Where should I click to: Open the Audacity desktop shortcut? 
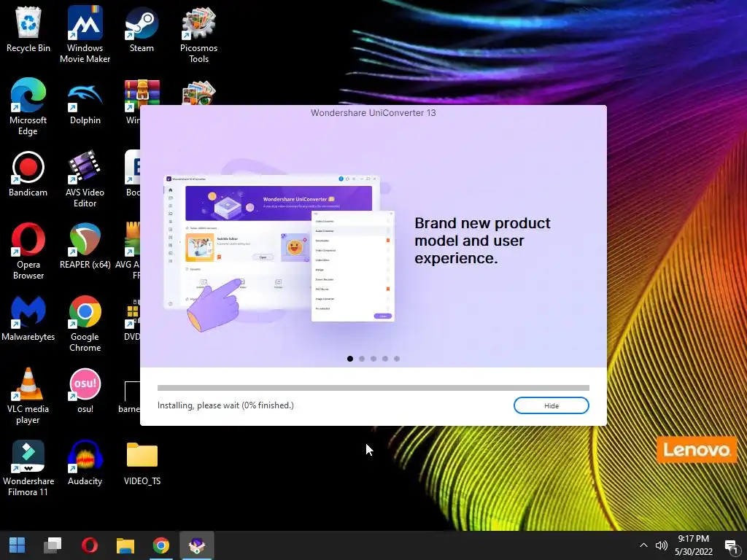click(85, 463)
